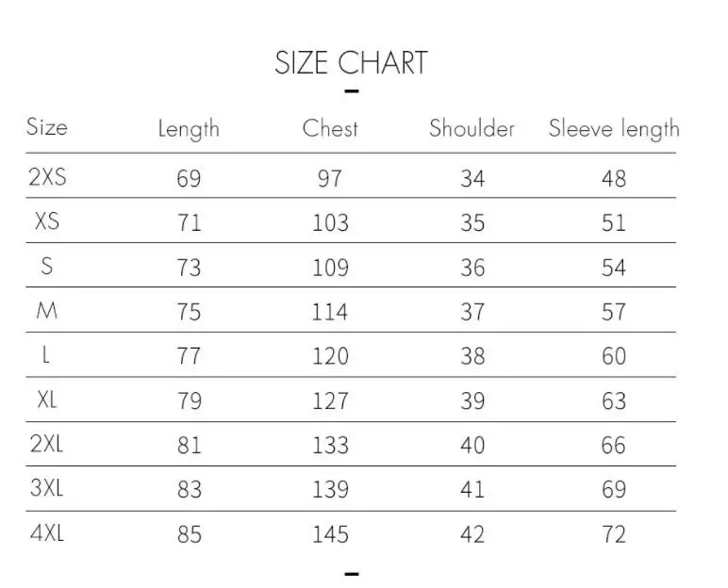Select sleeve length value 66 for 2XL

click(613, 446)
